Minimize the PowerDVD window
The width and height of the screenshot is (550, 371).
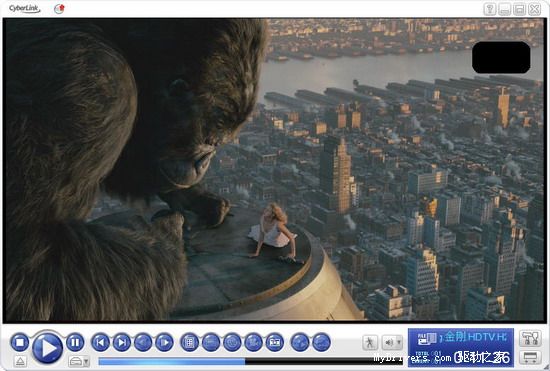click(504, 9)
